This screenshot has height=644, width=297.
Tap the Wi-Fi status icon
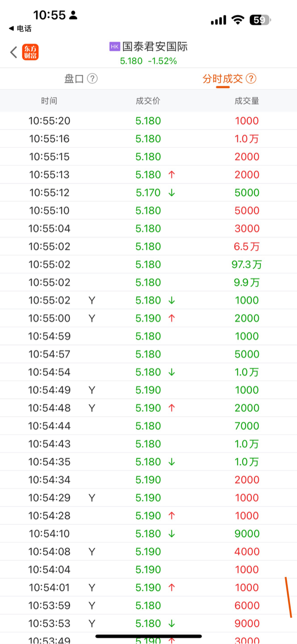coord(238,20)
